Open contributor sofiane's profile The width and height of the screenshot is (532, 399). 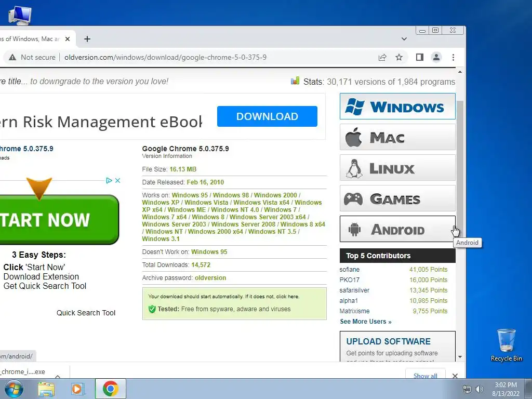[x=350, y=270]
